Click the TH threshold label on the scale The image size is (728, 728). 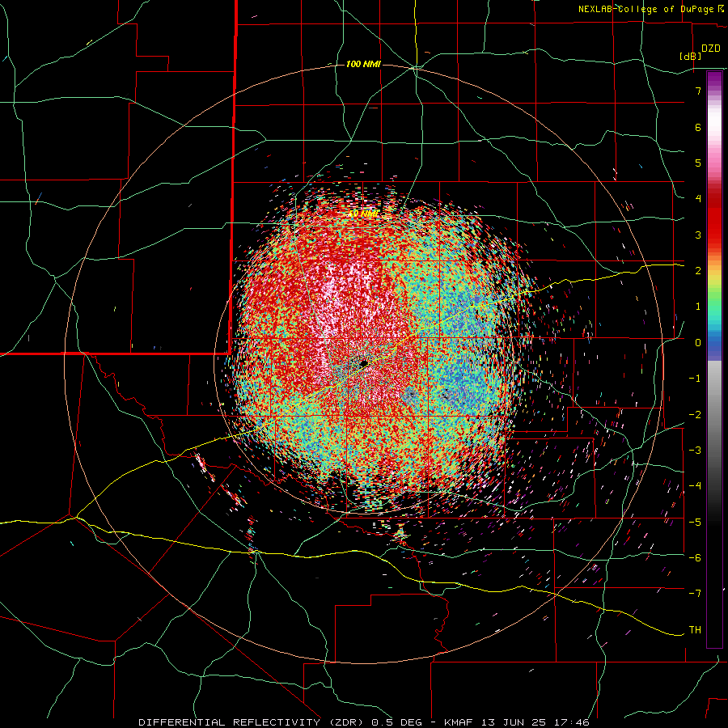click(695, 630)
